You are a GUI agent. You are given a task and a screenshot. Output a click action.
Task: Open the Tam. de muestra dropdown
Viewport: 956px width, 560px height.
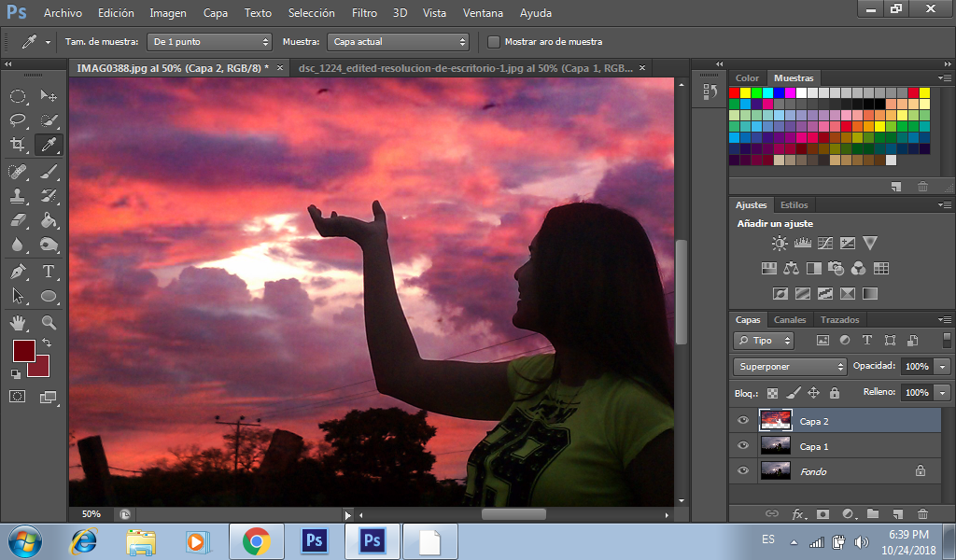coord(210,42)
